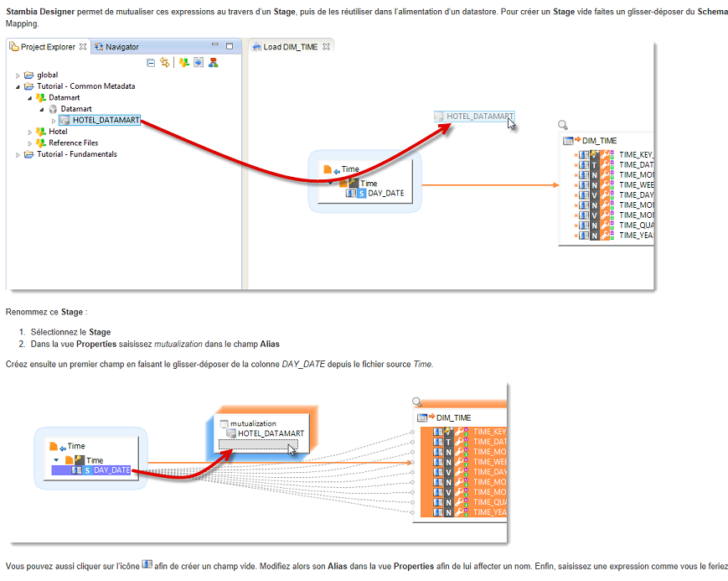Click the empty dashed field in the mutualization stage

(258, 445)
